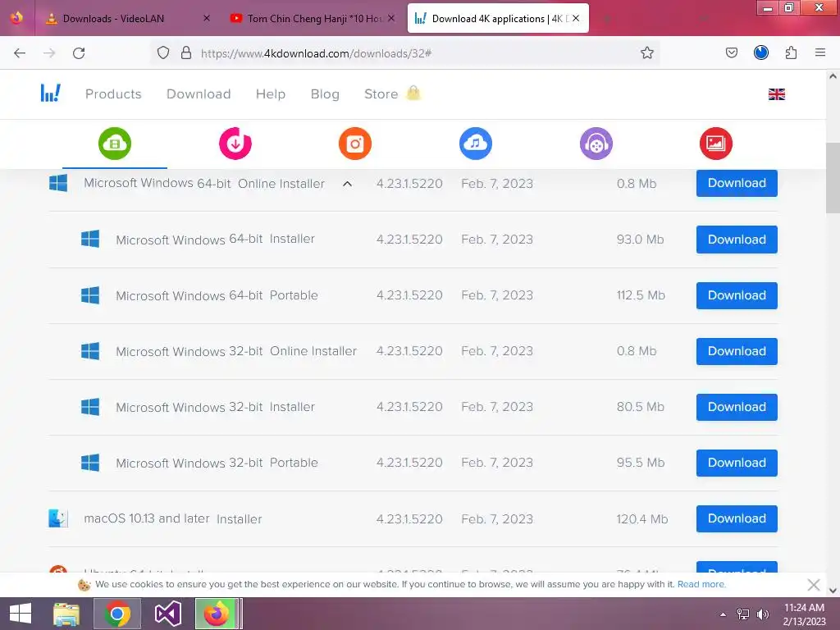Open File Explorer from the taskbar

tap(66, 614)
